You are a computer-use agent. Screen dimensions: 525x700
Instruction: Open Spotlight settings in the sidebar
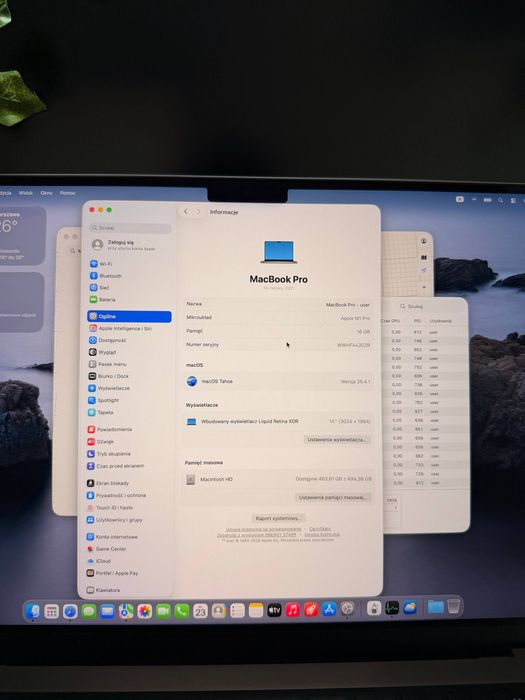point(104,400)
